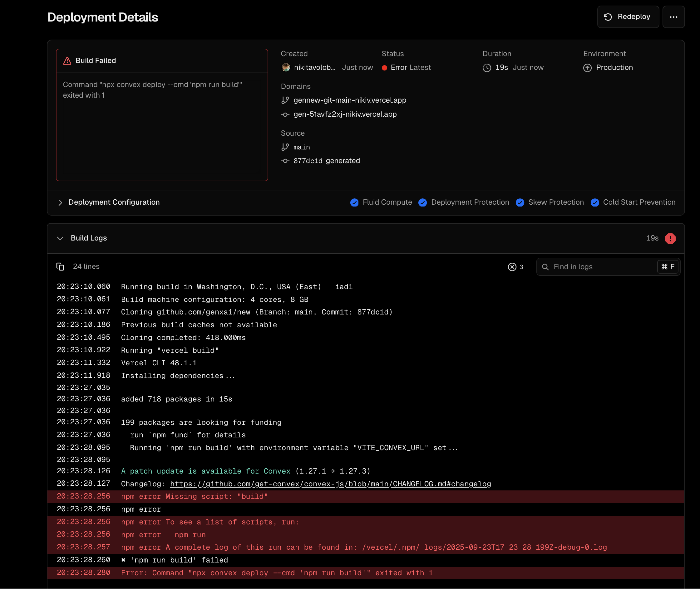Click commit icon beside gen-51avfz2xj domain

(x=285, y=114)
